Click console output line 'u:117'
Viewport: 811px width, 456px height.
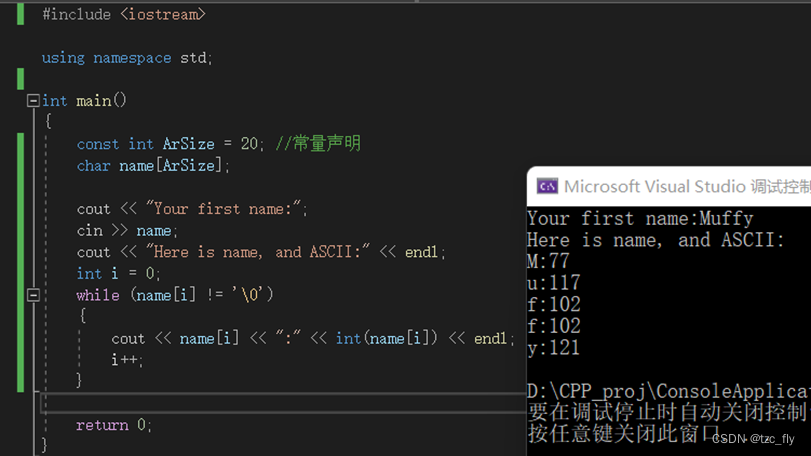pyautogui.click(x=554, y=283)
